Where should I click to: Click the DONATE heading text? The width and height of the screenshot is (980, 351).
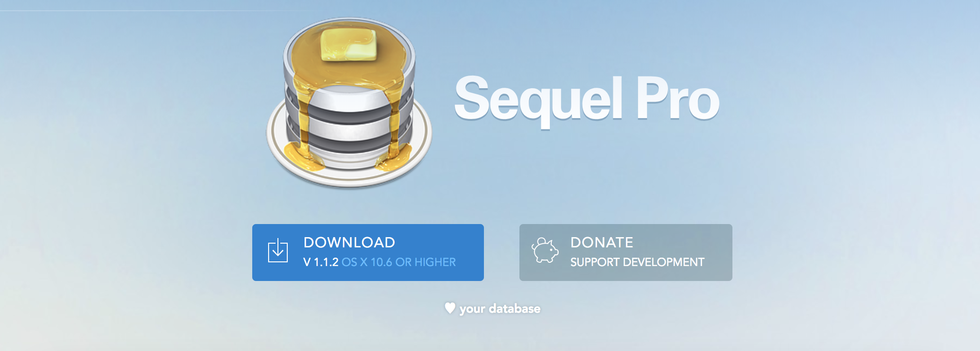point(602,242)
